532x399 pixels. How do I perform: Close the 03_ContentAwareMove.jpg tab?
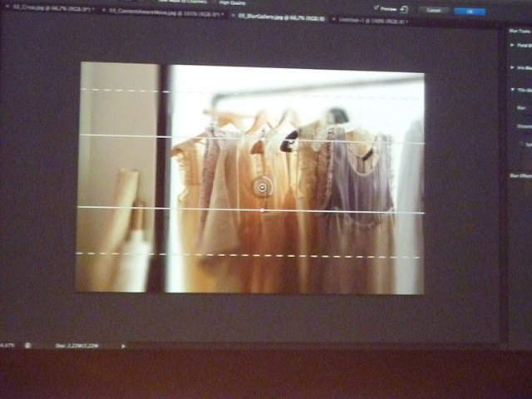(x=104, y=11)
